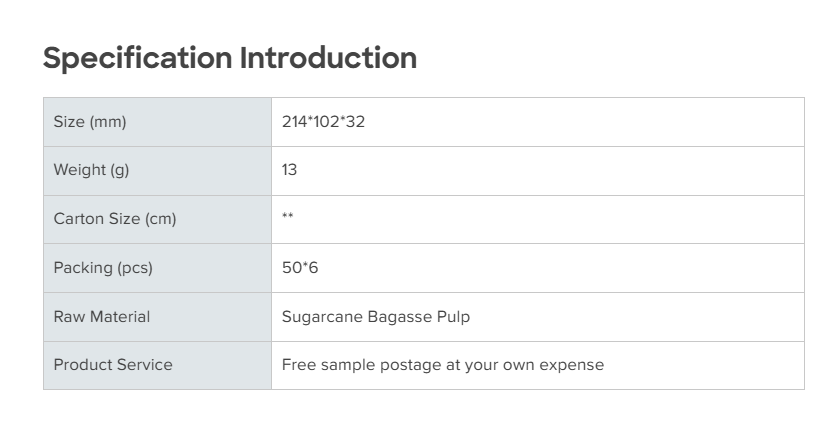
Task: Select the Sugarcane Bagasse Pulp text
Action: pos(376,317)
